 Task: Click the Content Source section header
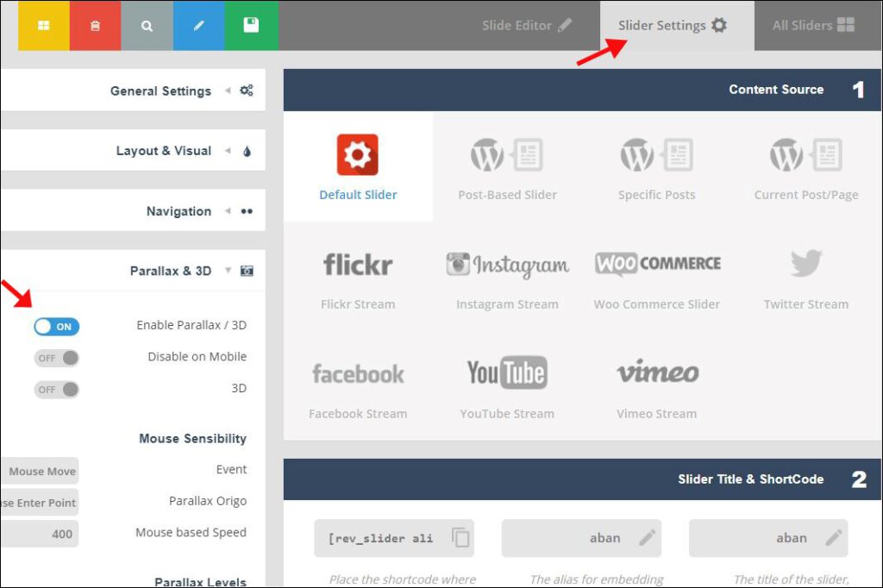[582, 91]
